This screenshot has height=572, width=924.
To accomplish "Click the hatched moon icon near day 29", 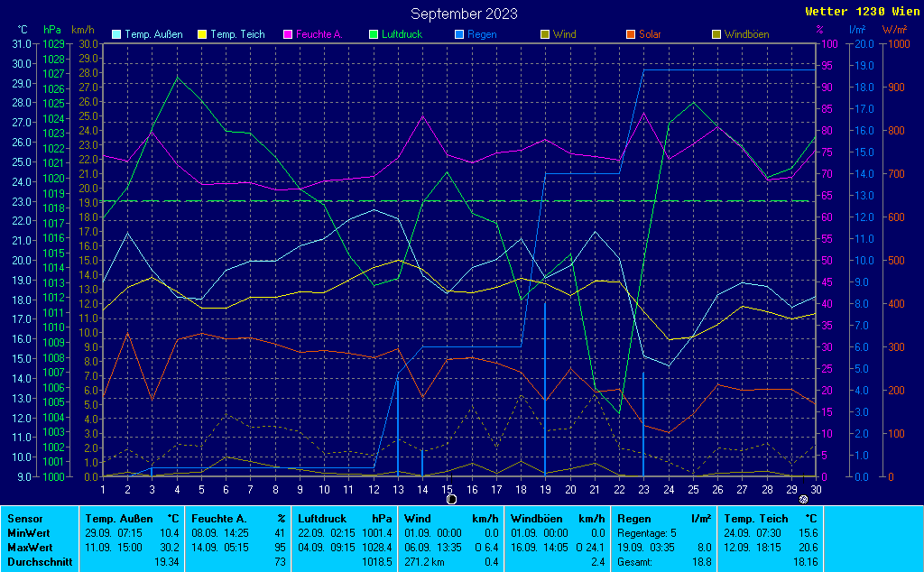I will coord(803,499).
